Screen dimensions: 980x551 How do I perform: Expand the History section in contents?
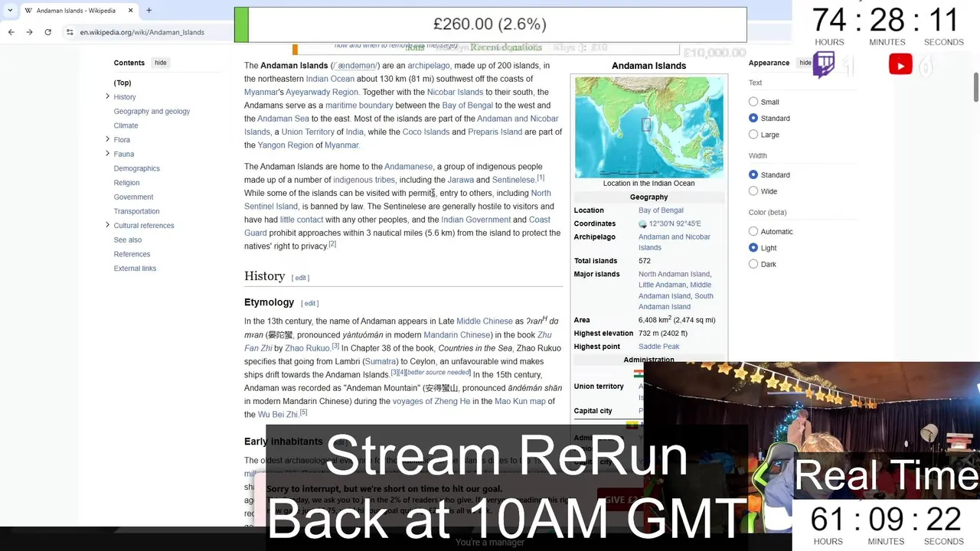pyautogui.click(x=107, y=96)
